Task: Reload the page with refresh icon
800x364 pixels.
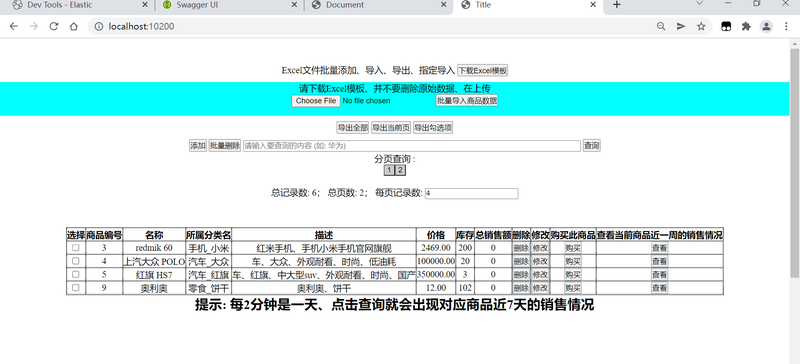Action: point(54,27)
